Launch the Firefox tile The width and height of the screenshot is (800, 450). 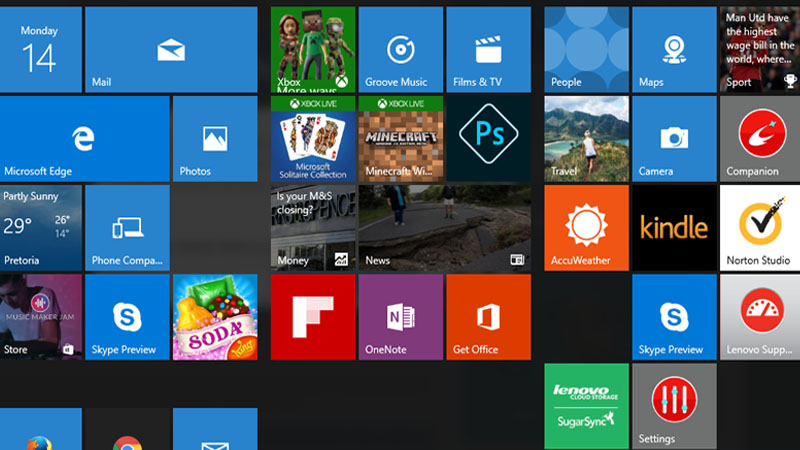pyautogui.click(x=40, y=429)
